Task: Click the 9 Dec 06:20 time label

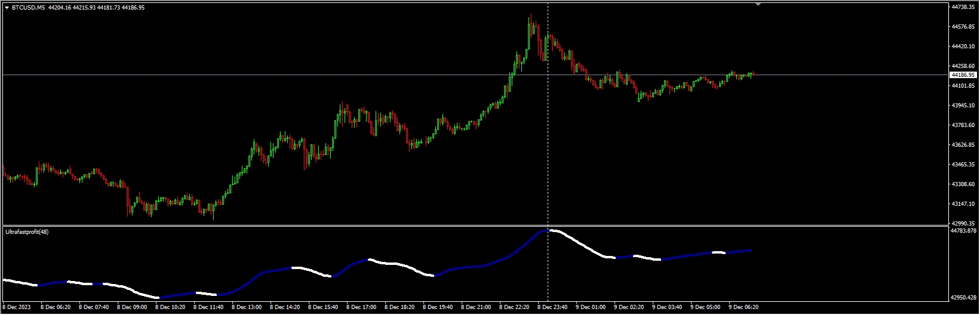Action: (744, 307)
